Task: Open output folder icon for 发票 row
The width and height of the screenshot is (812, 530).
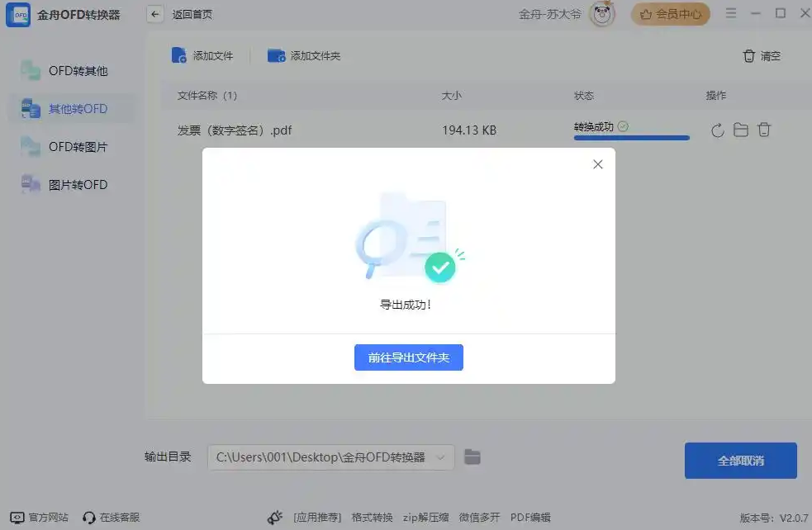Action: click(x=740, y=130)
